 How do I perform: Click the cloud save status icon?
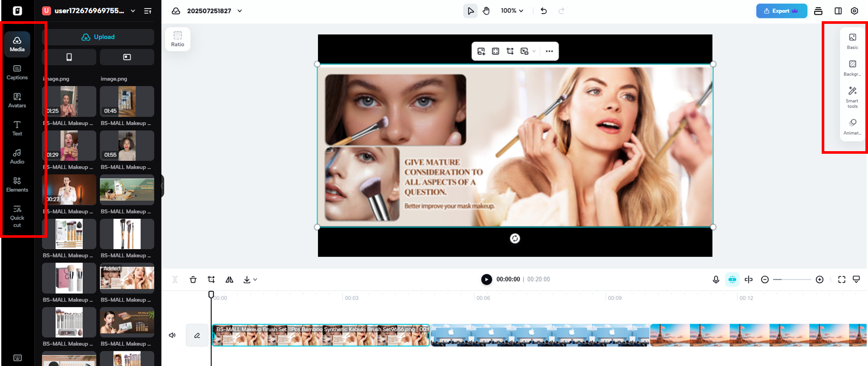[176, 11]
